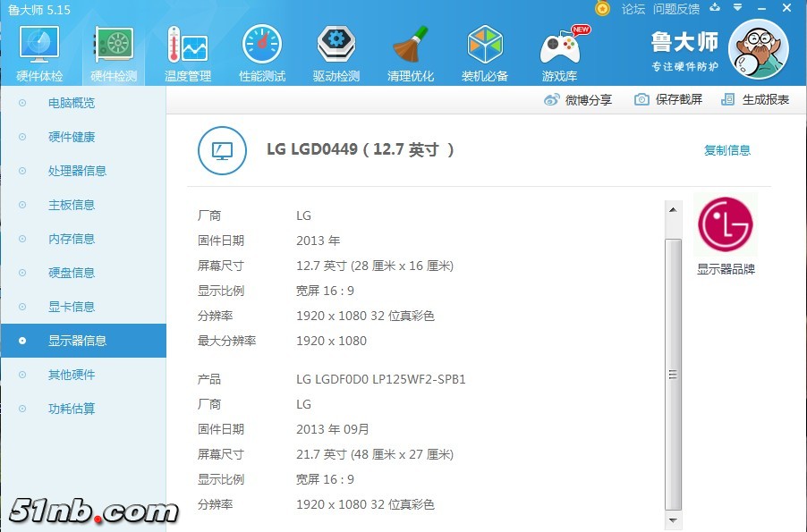Open the 游戏库 gamepad icon
Image resolution: width=807 pixels, height=532 pixels.
(559, 46)
